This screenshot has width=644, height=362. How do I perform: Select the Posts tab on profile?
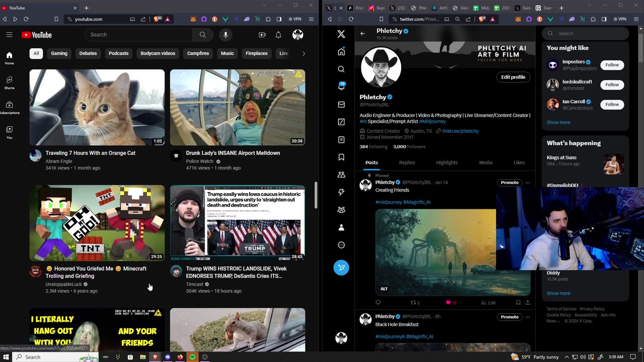pyautogui.click(x=372, y=162)
